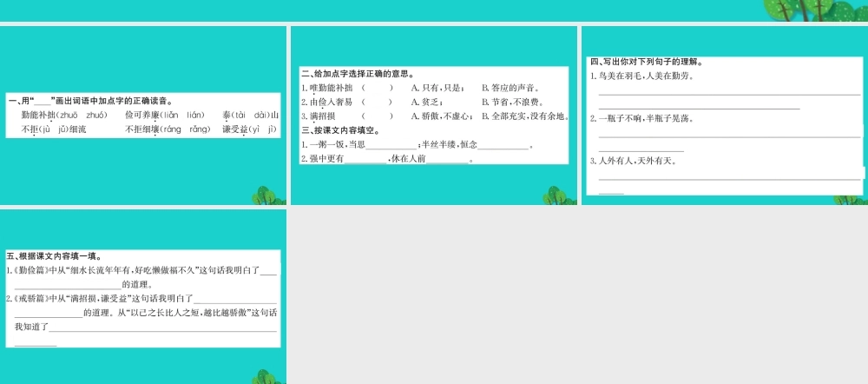Click the line 3.满招损
868x384 pixels.
coord(319,116)
